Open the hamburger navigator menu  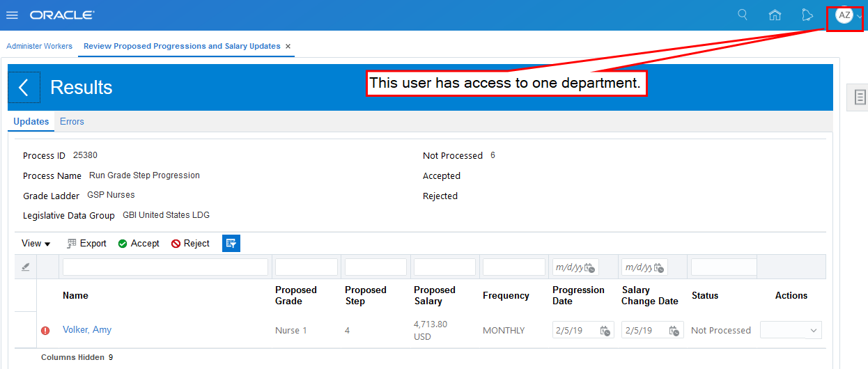(x=12, y=15)
